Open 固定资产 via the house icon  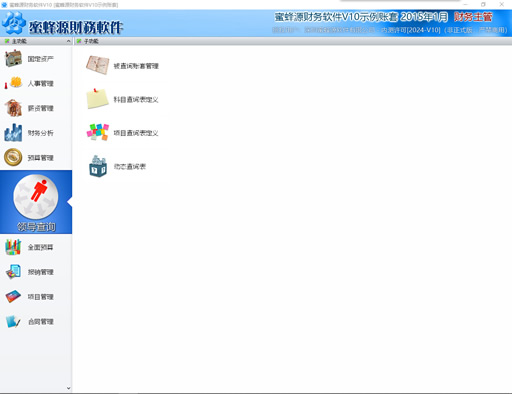click(13, 59)
